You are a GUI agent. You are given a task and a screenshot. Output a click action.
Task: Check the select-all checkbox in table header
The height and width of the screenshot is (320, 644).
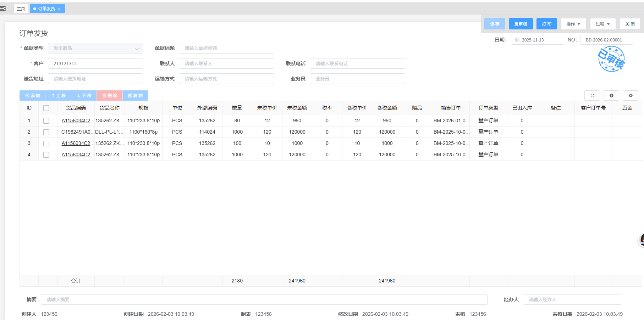(46, 108)
